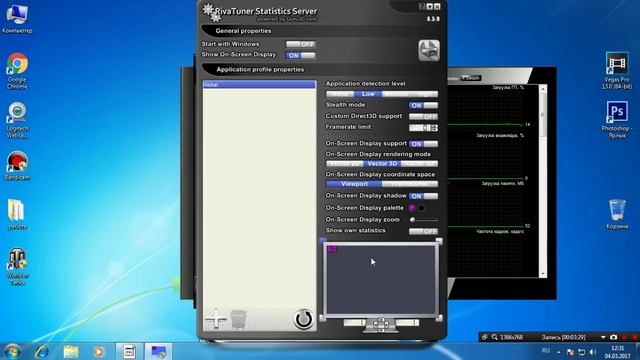Image resolution: width=640 pixels, height=360 pixels.
Task: Select the Компьютер desktop icon
Action: coord(17,19)
